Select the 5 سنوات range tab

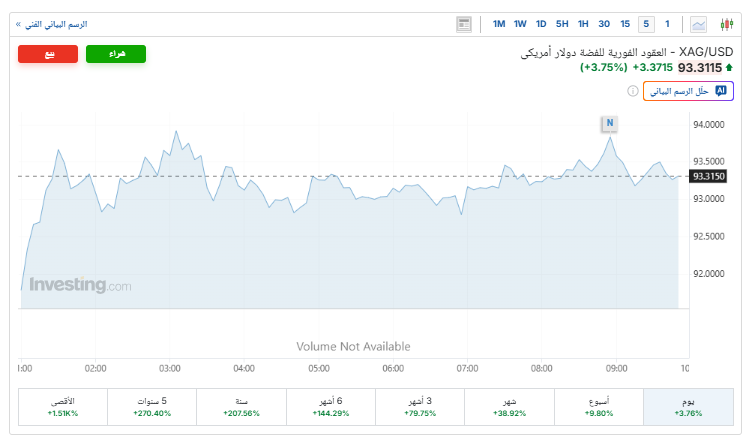point(153,405)
